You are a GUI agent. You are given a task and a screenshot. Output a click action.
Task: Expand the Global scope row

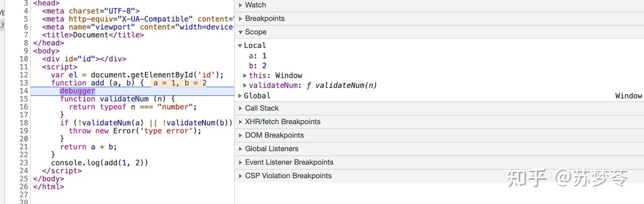point(240,96)
